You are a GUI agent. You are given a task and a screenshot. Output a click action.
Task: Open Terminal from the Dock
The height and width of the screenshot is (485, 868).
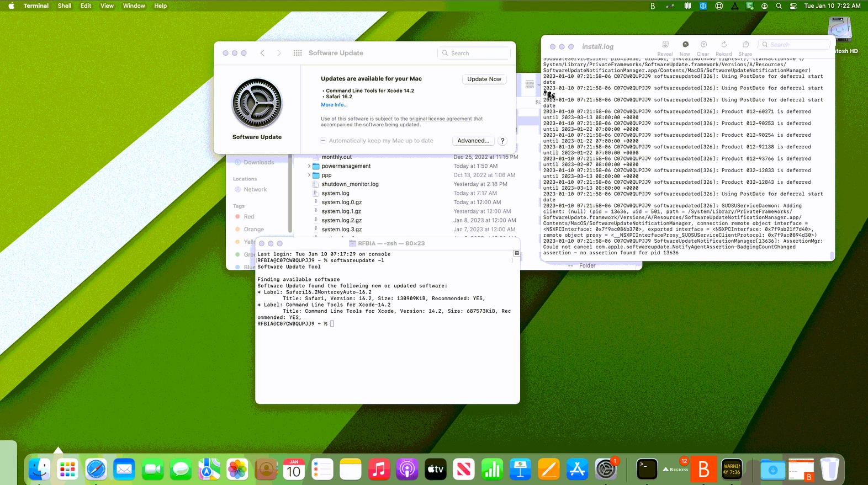647,470
